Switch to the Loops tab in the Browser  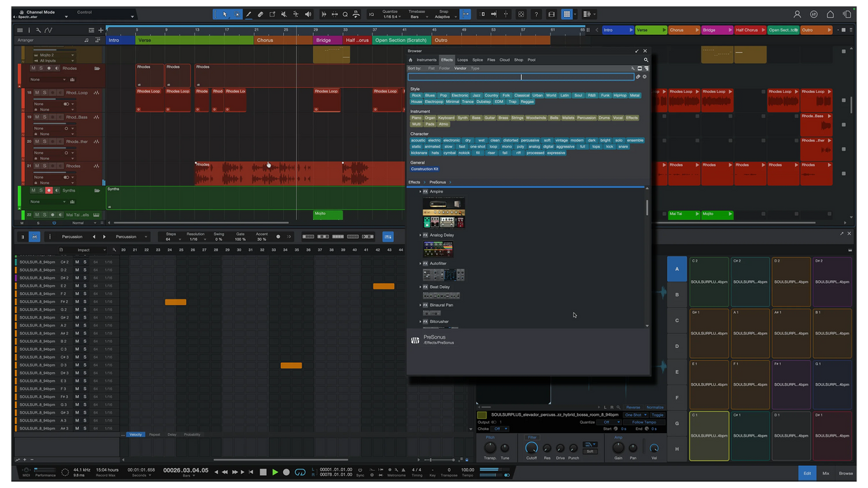(463, 60)
